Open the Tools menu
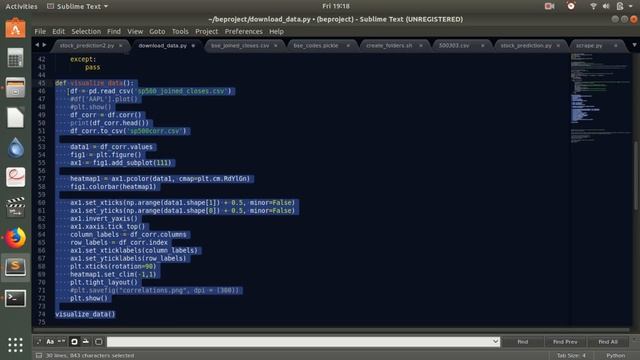 (x=180, y=31)
